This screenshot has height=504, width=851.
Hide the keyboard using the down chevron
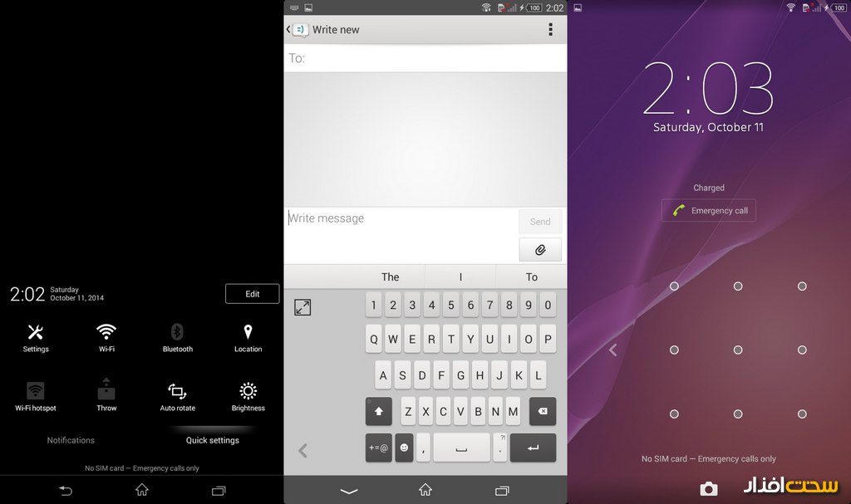coord(349,491)
